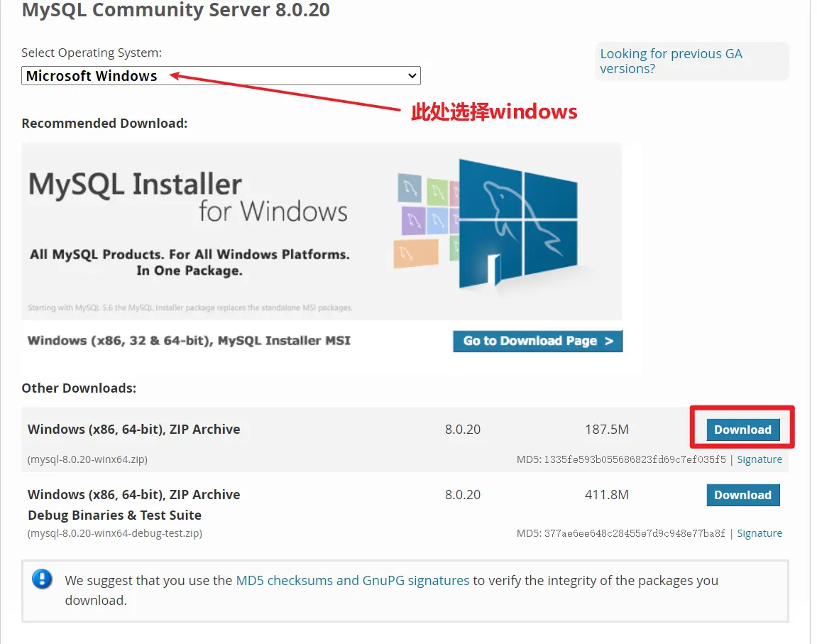Open the Select Operating System dropdown
The image size is (817, 644).
(221, 75)
